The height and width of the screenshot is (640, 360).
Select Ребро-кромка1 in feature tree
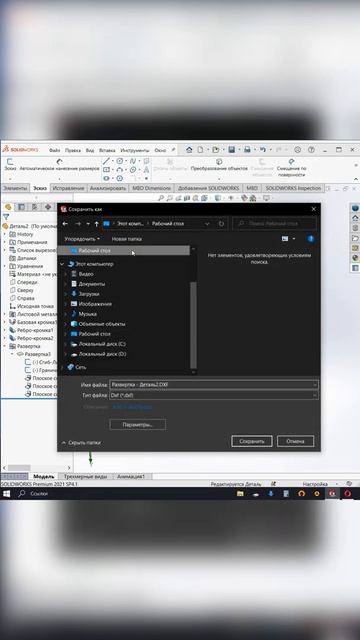31,330
